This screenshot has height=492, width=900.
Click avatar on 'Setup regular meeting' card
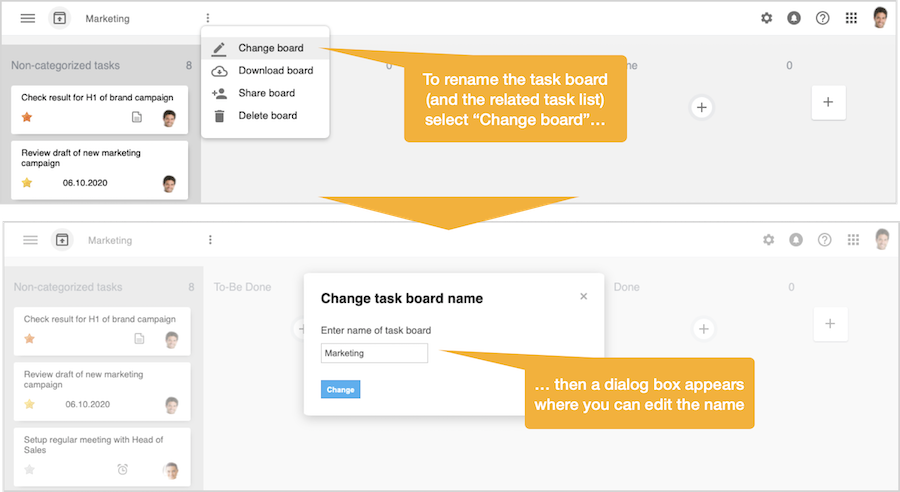[x=171, y=471]
